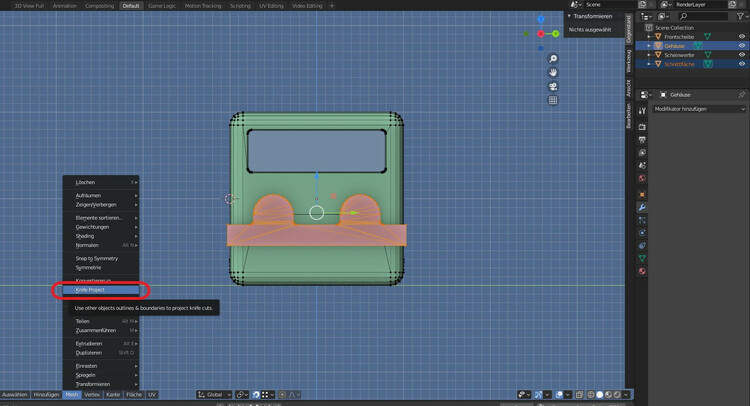Choose Knife Project from Mesh menu
Screen dimensions: 750x406
[90, 290]
